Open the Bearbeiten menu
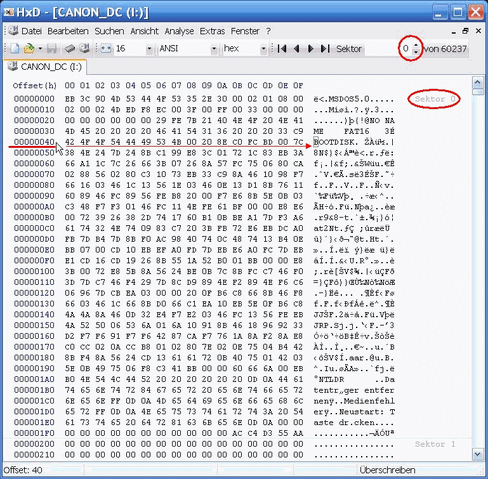This screenshot has height=479, width=488. pyautogui.click(x=68, y=31)
